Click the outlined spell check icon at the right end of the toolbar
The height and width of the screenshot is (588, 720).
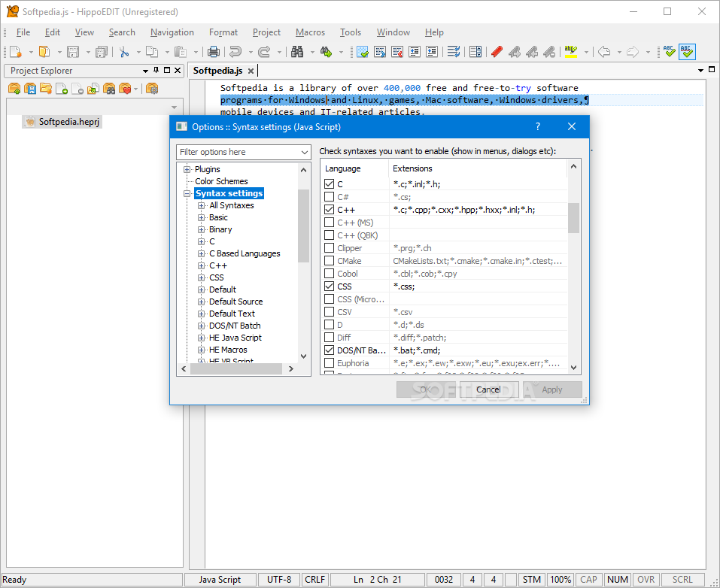[x=687, y=51]
